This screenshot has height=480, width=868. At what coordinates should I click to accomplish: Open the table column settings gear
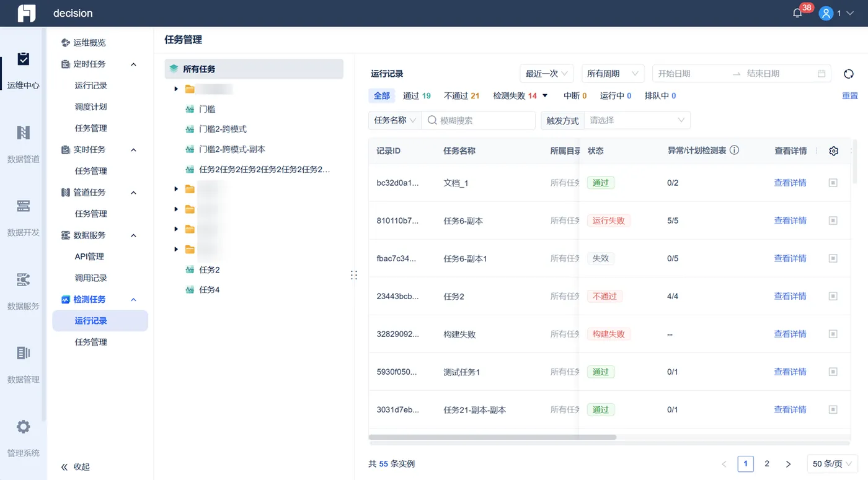coord(834,151)
